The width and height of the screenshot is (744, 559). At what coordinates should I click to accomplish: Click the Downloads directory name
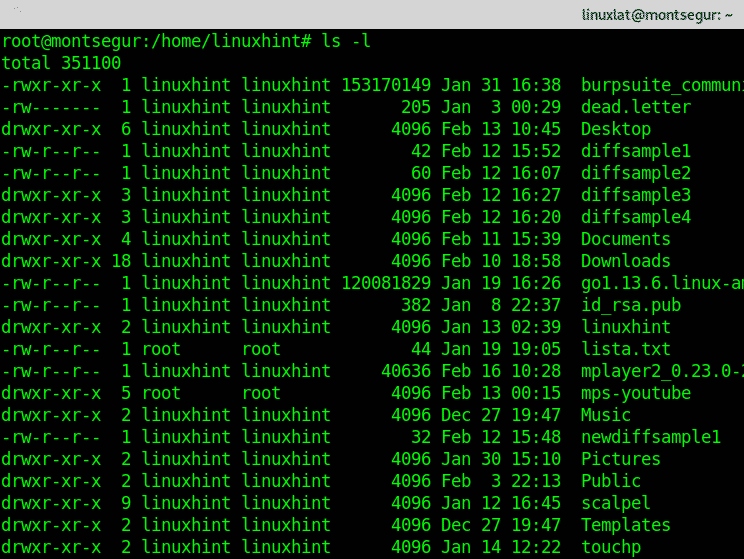pos(626,261)
